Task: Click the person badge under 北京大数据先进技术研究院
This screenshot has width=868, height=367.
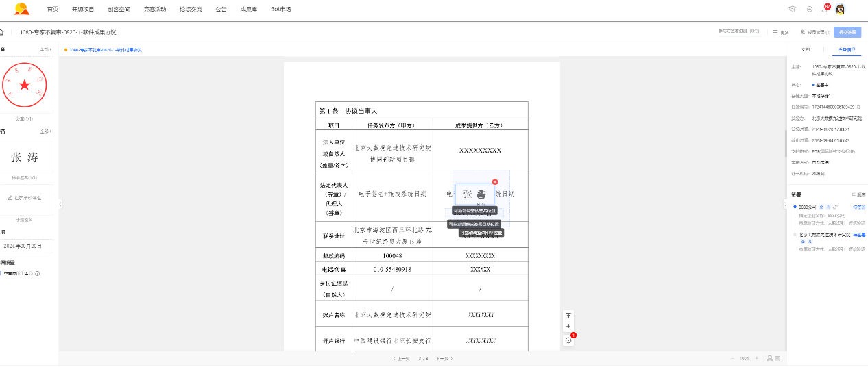Action: click(809, 242)
